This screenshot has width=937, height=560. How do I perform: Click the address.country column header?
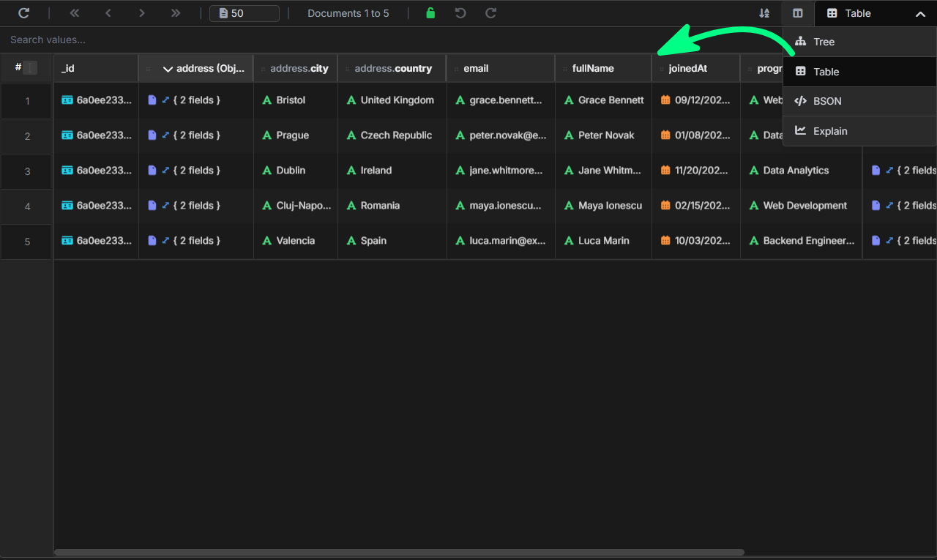tap(392, 68)
